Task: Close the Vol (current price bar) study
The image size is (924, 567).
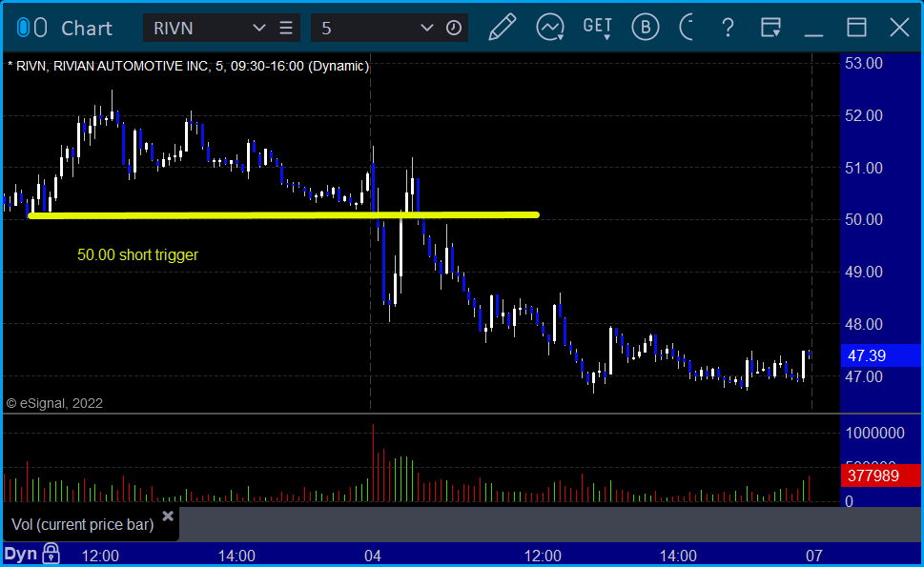Action: point(168,516)
